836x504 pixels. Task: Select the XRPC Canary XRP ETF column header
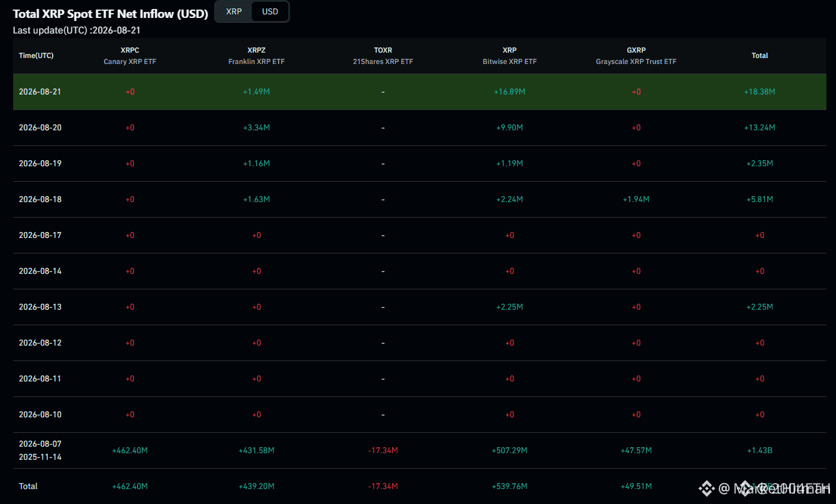(130, 56)
